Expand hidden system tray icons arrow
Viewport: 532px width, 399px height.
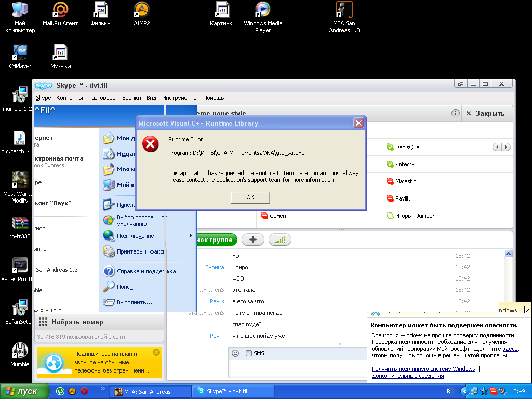(465, 391)
